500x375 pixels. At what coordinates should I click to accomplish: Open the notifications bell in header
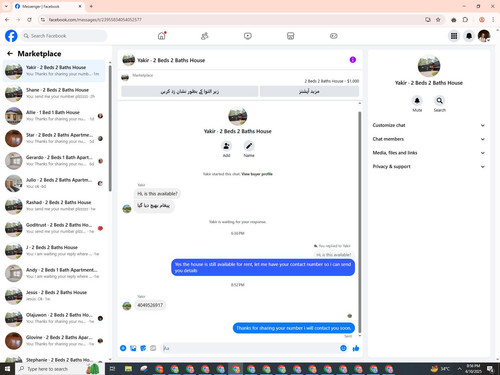469,36
